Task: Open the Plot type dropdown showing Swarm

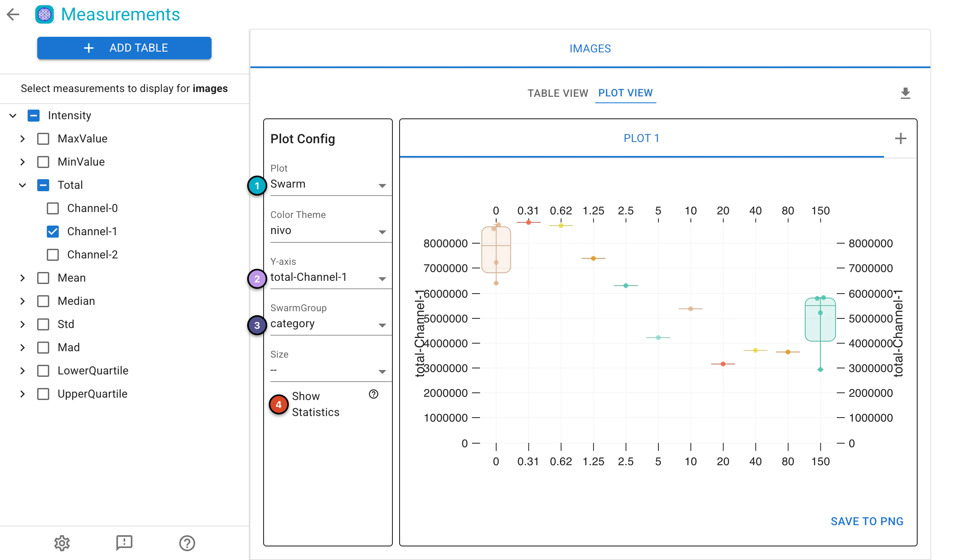Action: (x=331, y=184)
